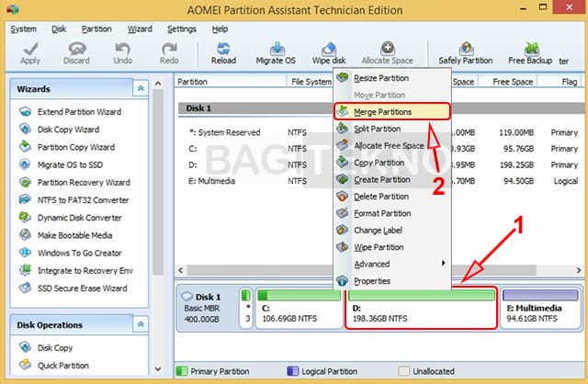Open Migrate OS to SSD wizard
588x384 pixels.
pyautogui.click(x=62, y=164)
